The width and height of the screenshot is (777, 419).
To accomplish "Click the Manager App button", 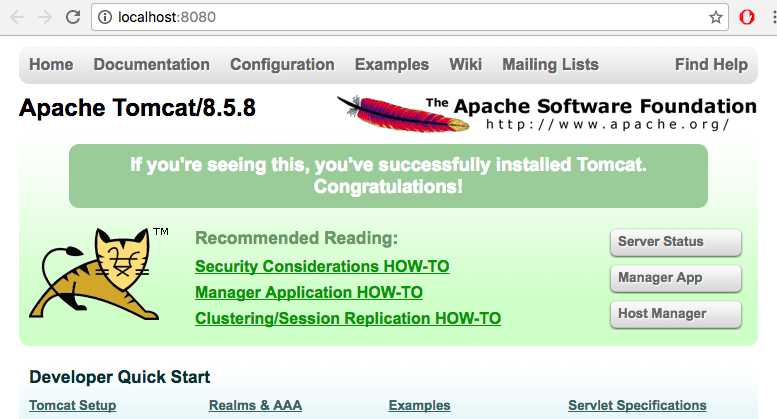I will (676, 278).
